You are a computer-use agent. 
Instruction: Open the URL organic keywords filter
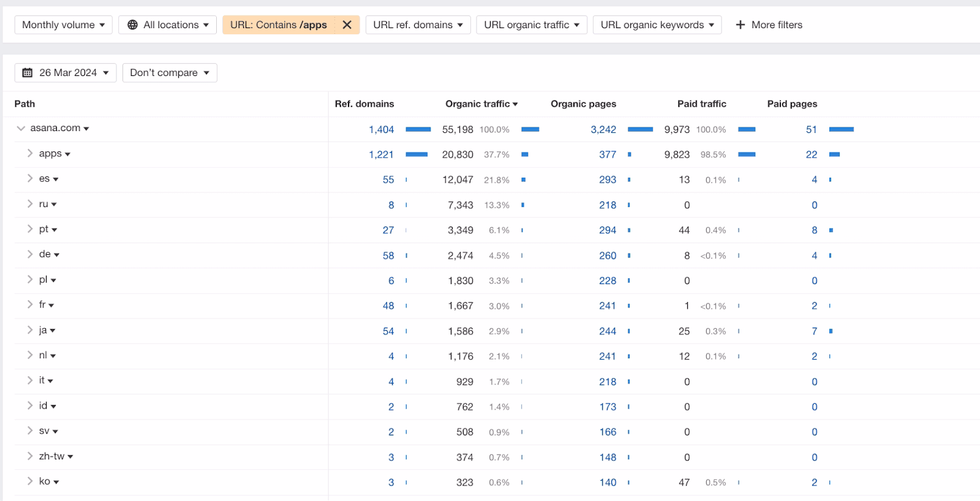657,25
